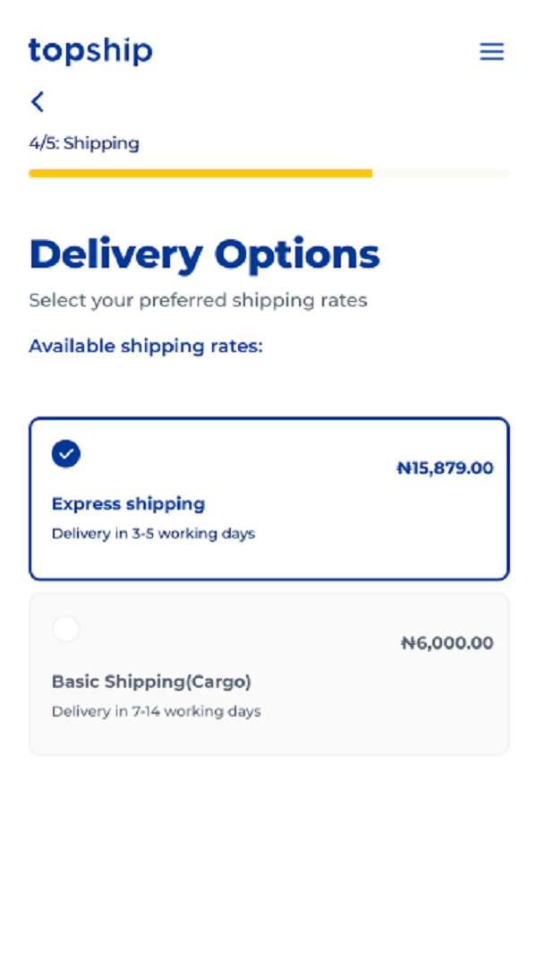Image resolution: width=537 pixels, height=980 pixels.
Task: Click 'Delivery in 3-5 working days' text
Action: [x=153, y=534]
